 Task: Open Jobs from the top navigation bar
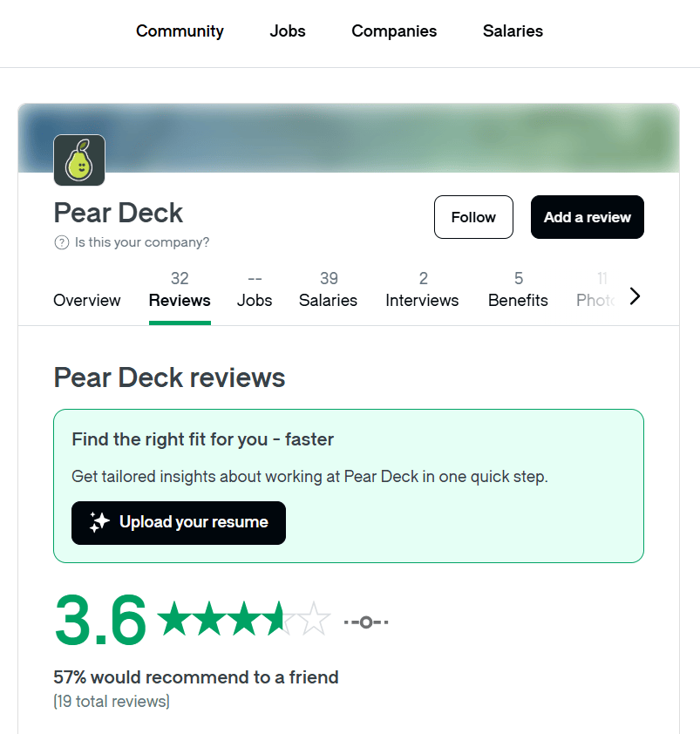coord(287,31)
